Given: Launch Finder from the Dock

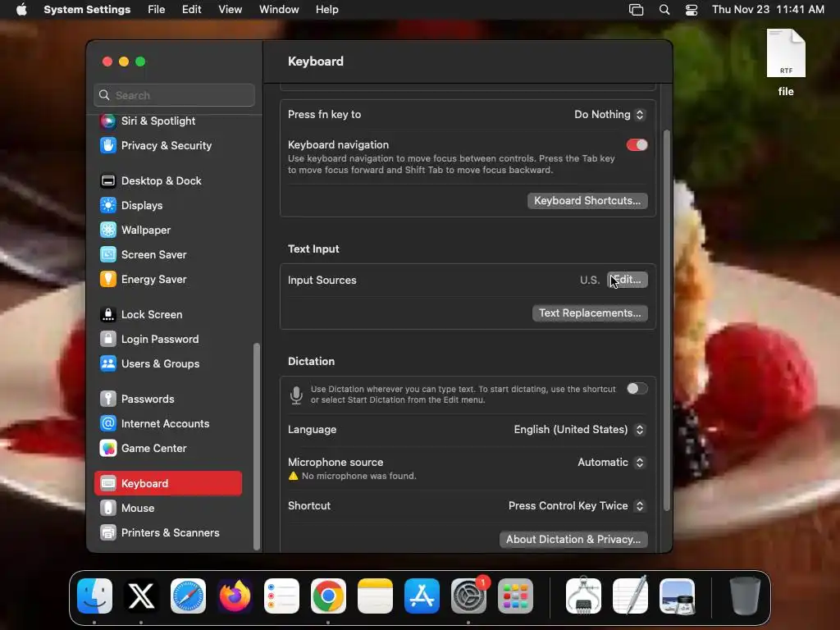Looking at the screenshot, I should coord(95,596).
